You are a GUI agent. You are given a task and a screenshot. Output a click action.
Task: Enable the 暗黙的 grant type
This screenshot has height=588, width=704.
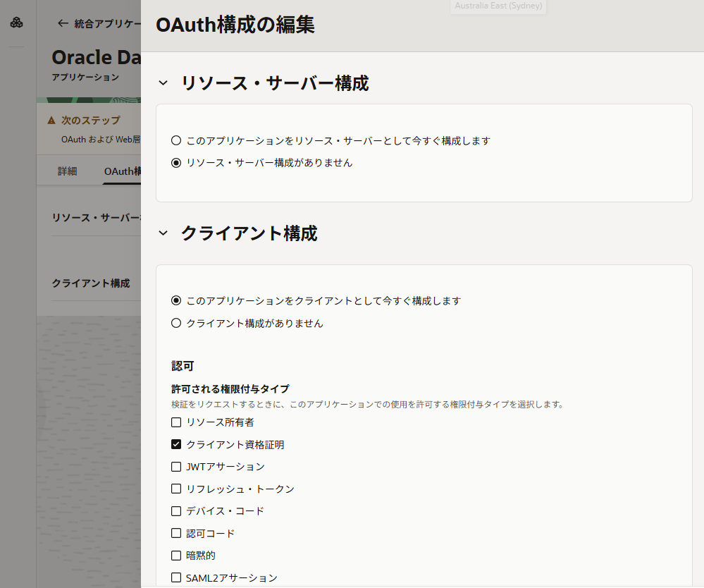pyautogui.click(x=175, y=555)
